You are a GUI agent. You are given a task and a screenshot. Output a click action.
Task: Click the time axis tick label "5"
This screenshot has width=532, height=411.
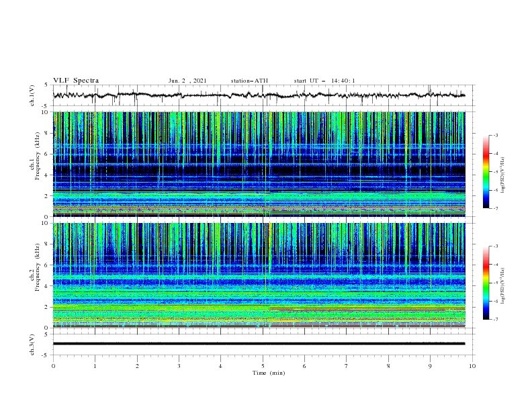(263, 366)
